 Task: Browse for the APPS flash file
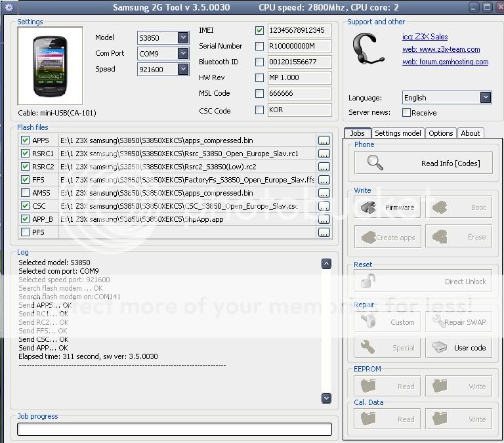pyautogui.click(x=324, y=140)
